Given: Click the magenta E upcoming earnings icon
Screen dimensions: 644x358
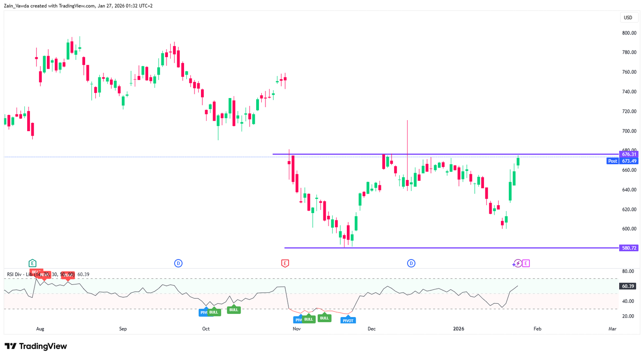Looking at the screenshot, I should pyautogui.click(x=526, y=263).
